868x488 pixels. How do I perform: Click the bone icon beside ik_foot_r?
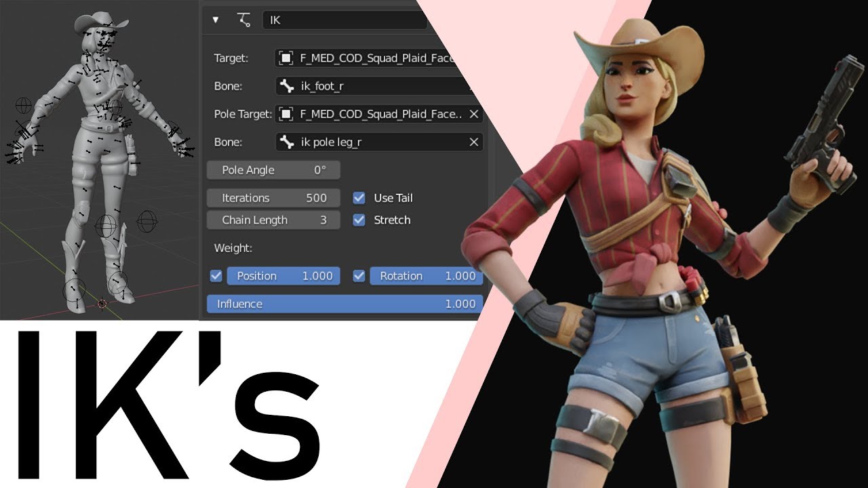[x=287, y=86]
